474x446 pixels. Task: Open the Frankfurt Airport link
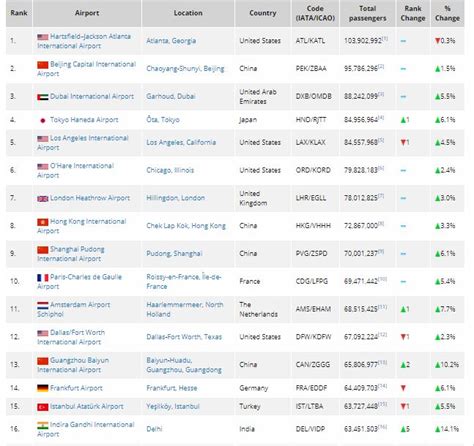coord(76,388)
